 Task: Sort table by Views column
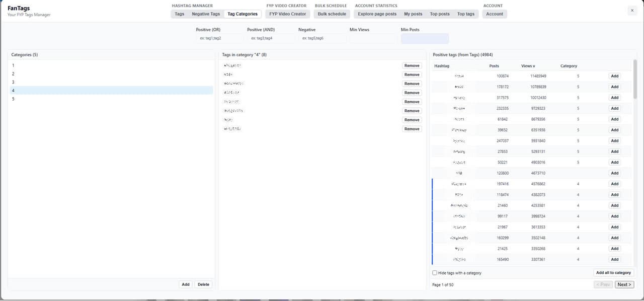click(528, 66)
